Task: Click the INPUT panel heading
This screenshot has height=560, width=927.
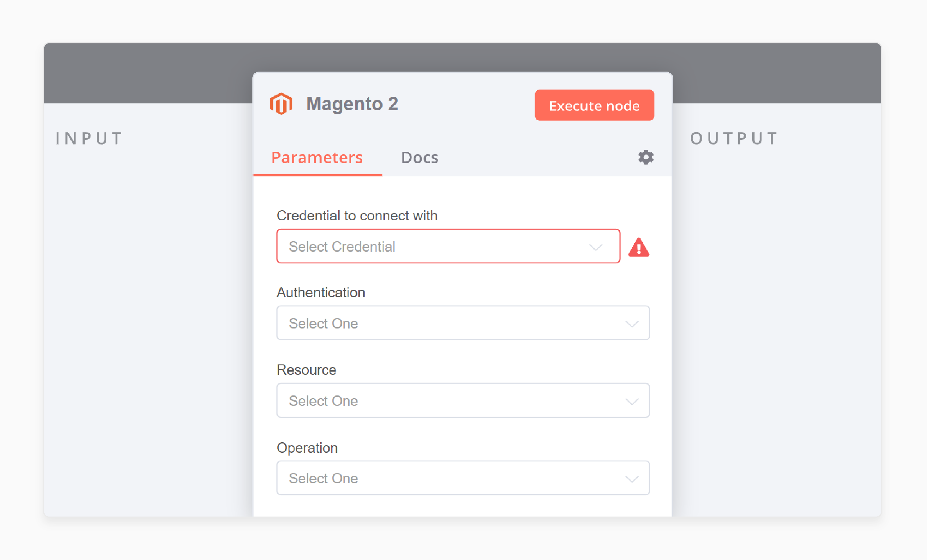Action: click(89, 139)
